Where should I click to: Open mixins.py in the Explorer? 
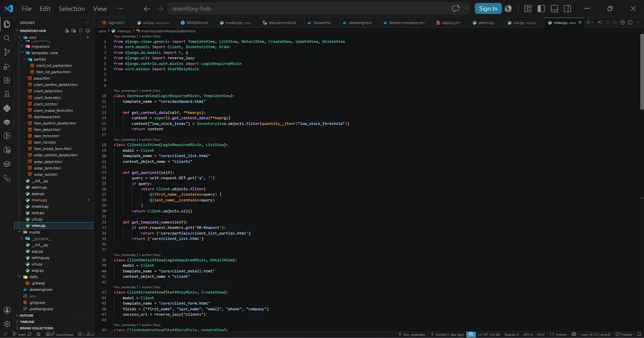click(39, 200)
